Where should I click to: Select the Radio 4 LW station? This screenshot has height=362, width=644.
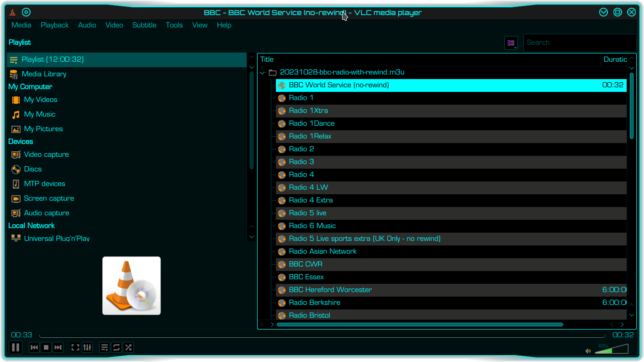451,187
